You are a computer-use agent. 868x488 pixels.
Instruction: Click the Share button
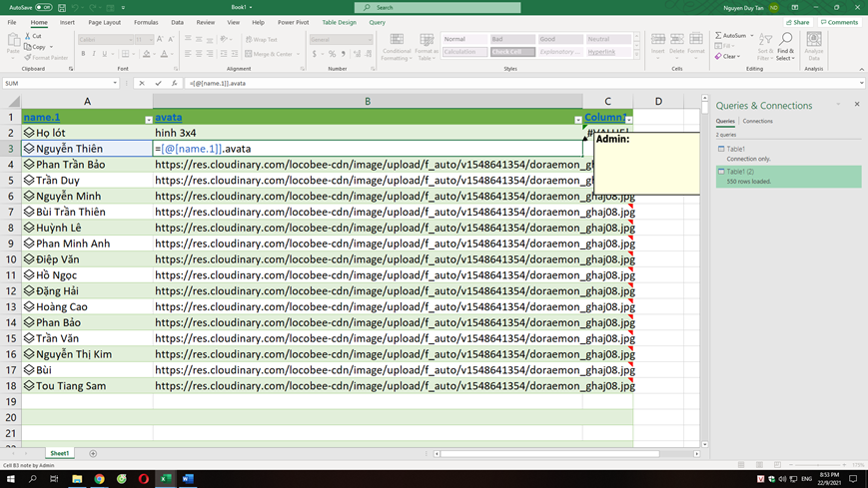point(798,23)
